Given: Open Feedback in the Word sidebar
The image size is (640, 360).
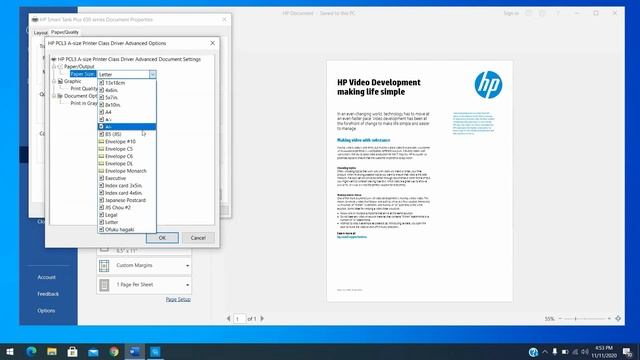Looking at the screenshot, I should coord(48,294).
